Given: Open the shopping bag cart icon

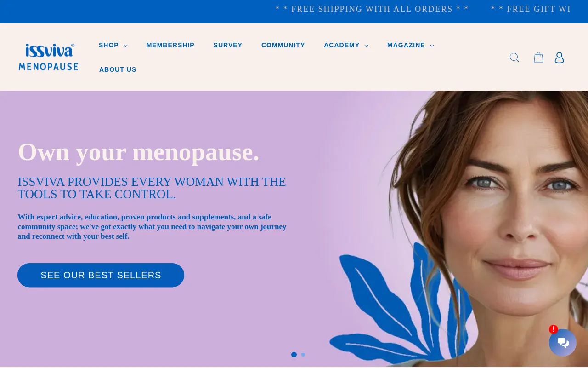Looking at the screenshot, I should point(538,57).
